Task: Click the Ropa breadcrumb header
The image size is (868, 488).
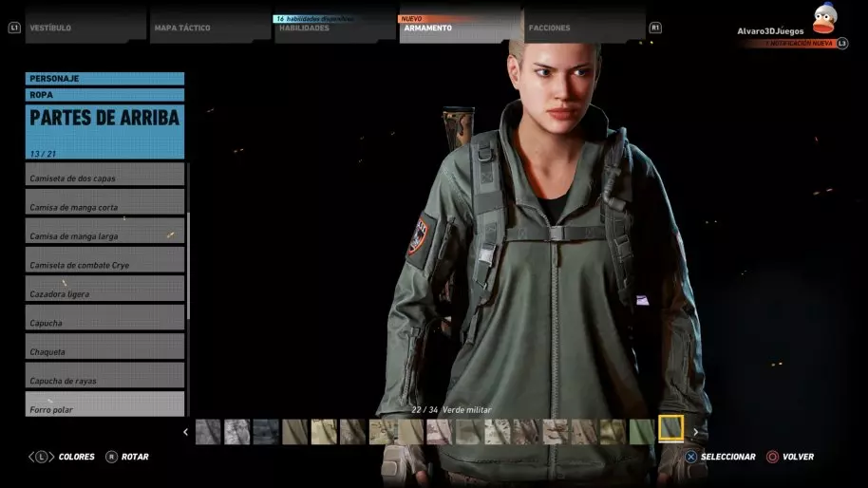Action: [x=104, y=95]
